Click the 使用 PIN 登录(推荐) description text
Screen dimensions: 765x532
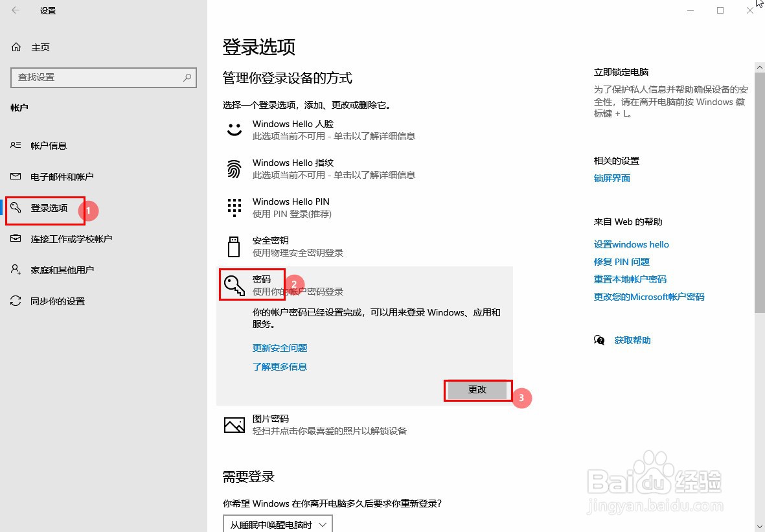click(x=291, y=214)
